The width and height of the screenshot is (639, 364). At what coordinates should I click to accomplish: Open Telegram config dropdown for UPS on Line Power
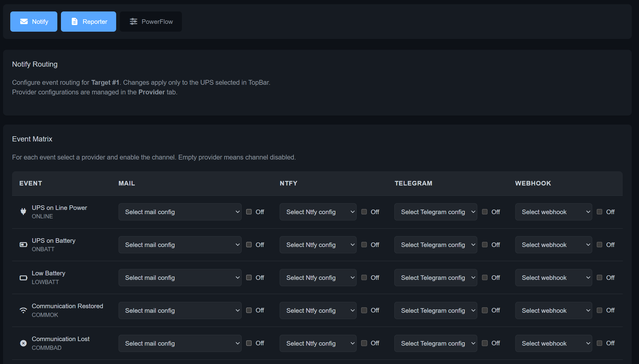(436, 212)
